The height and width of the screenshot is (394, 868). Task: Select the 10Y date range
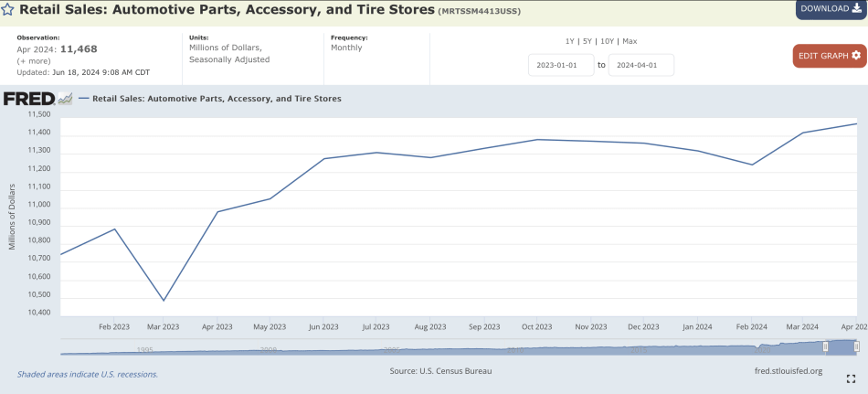(x=608, y=41)
